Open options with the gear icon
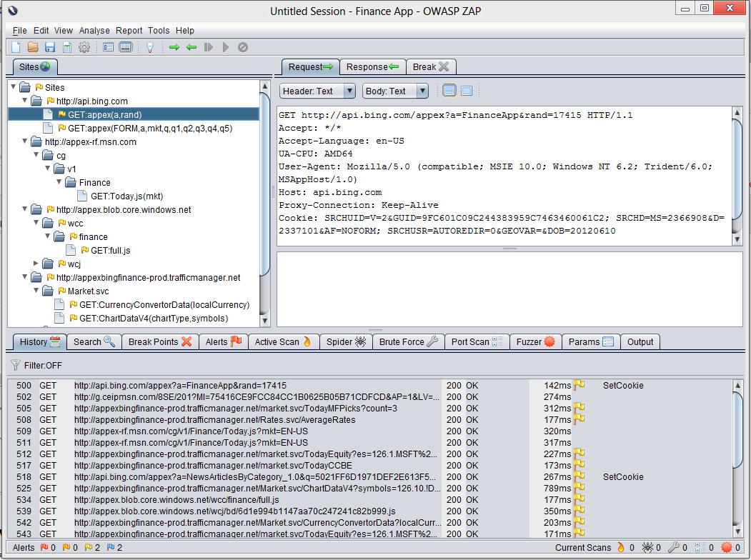This screenshot has height=560, width=751. click(x=84, y=47)
